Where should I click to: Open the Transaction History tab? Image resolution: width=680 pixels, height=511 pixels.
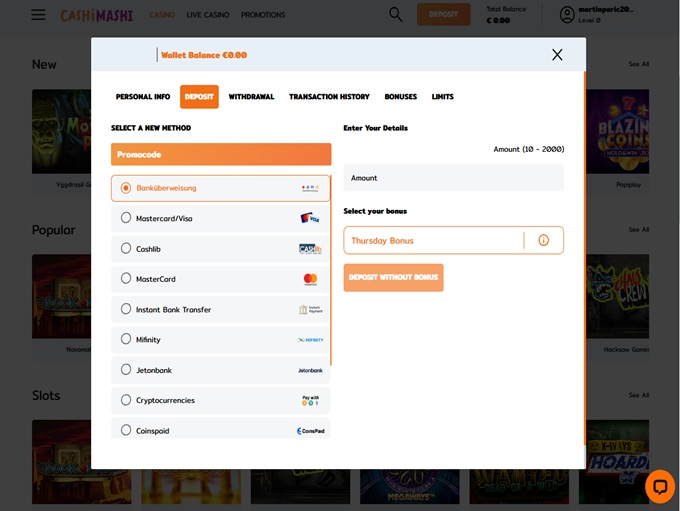329,97
